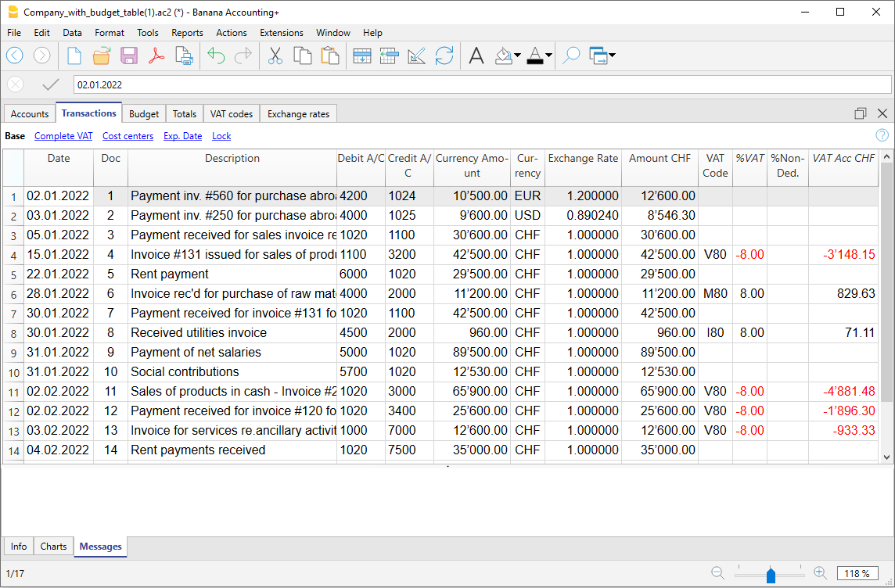The height and width of the screenshot is (588, 895).
Task: Cut selection with the scissors icon
Action: coord(275,56)
